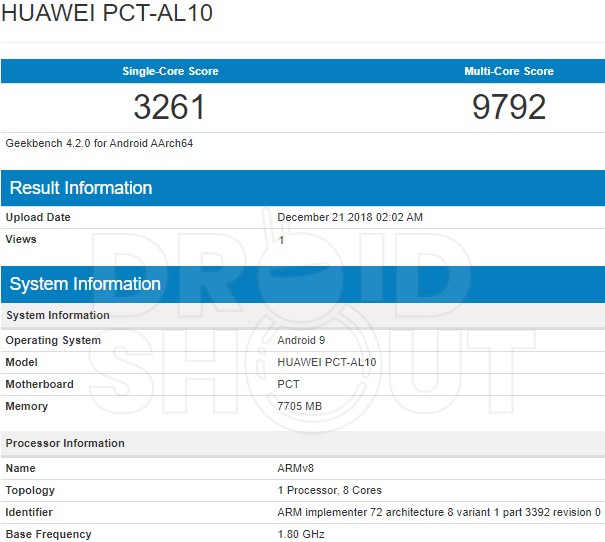Click the HUAWEI PCT-AL10 page title

(107, 12)
